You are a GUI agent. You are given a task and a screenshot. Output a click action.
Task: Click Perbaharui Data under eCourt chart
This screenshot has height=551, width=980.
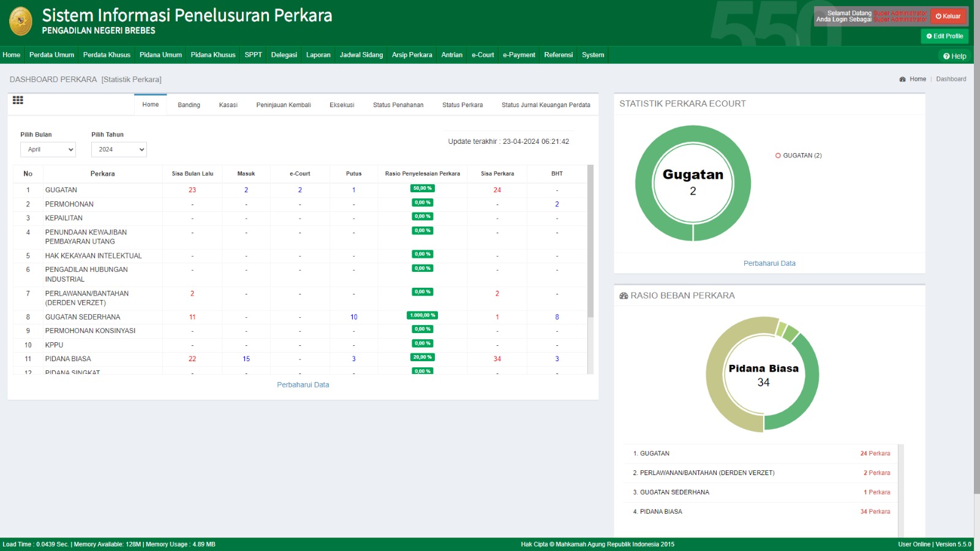point(769,263)
